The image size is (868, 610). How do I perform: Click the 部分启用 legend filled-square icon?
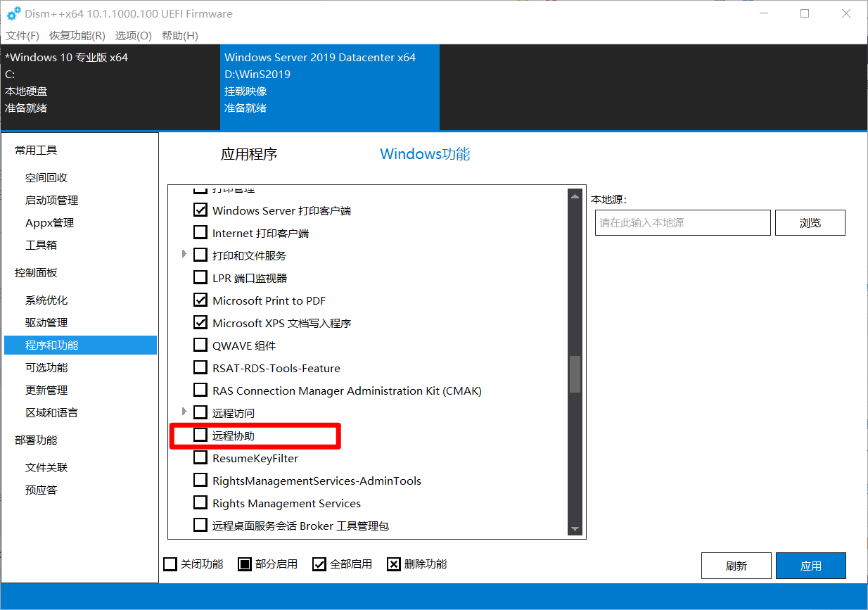click(245, 564)
